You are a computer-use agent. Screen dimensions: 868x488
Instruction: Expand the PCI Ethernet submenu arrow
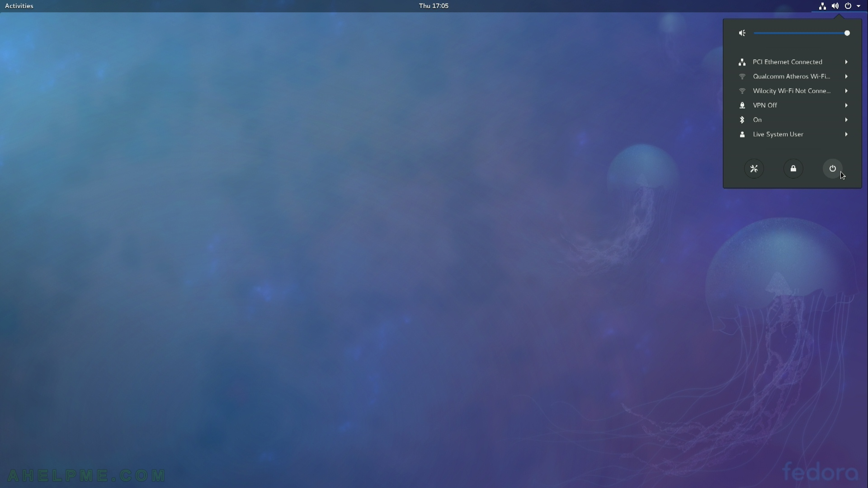coord(846,62)
